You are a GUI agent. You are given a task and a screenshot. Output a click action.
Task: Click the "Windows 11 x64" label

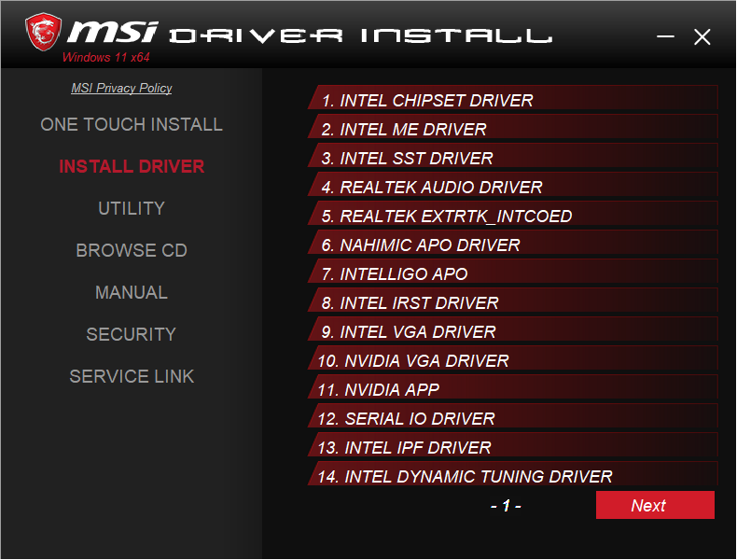(105, 57)
